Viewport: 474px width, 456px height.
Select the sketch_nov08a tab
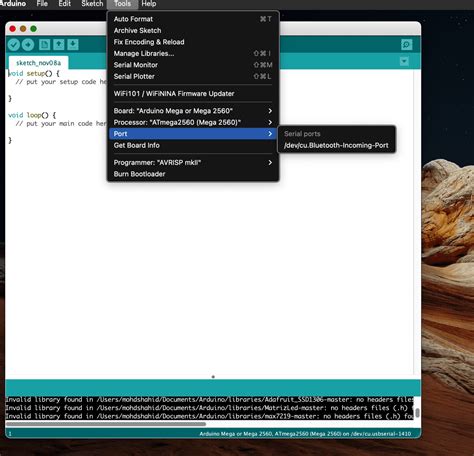38,63
